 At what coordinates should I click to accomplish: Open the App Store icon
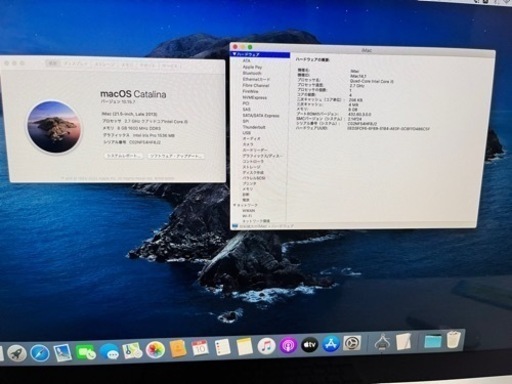[330, 344]
